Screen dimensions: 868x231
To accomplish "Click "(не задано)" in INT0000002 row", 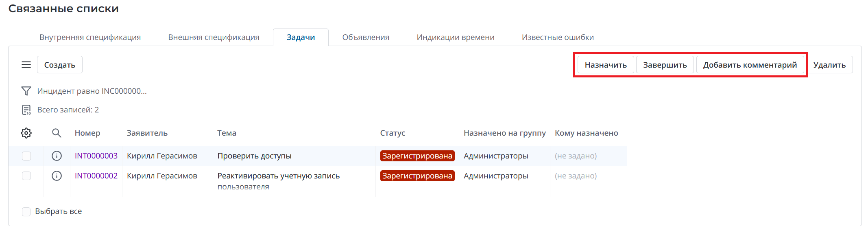I will 576,176.
